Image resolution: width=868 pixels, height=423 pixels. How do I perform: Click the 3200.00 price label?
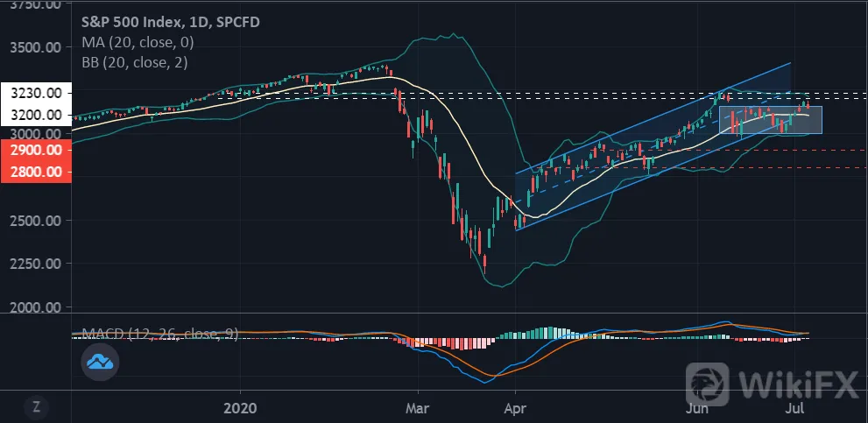[x=36, y=115]
